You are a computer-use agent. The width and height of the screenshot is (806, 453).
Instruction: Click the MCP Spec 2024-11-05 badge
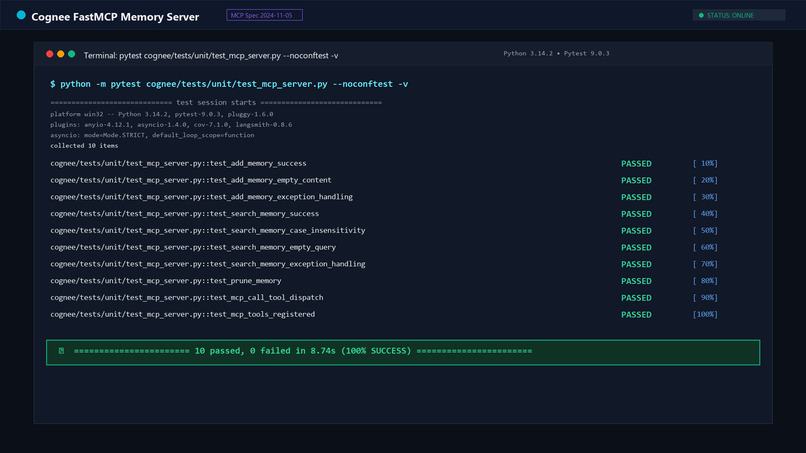click(x=264, y=15)
